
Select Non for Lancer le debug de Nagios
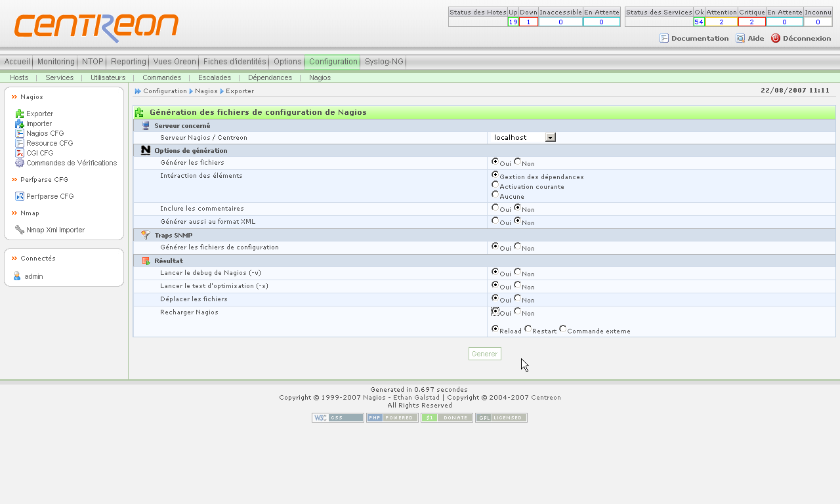tap(518, 272)
